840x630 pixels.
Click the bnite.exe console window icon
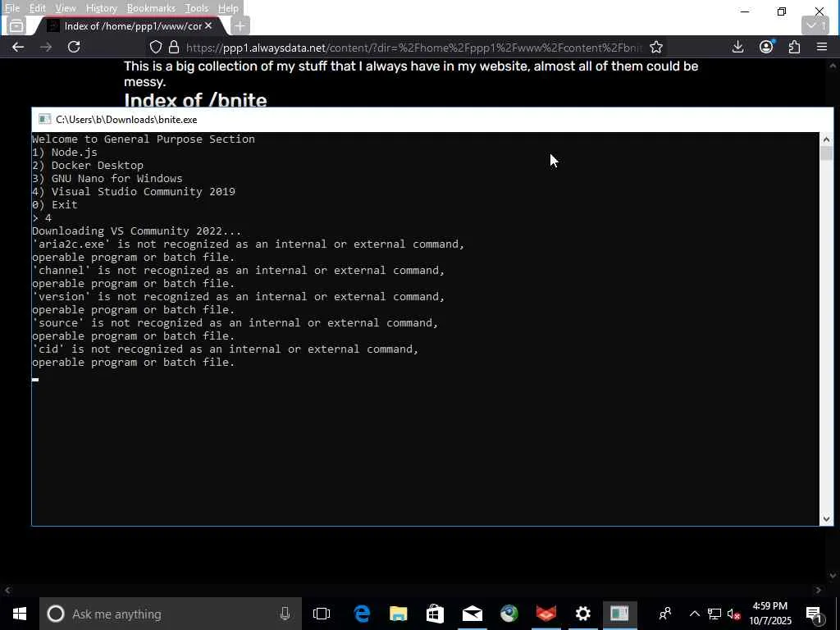(45, 120)
